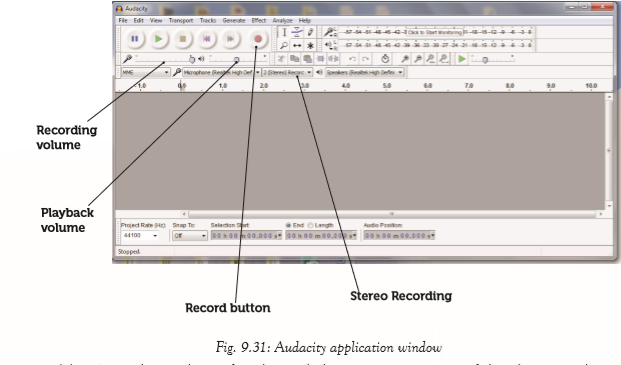
Task: Open the Selection Start time format arrow
Action: (x=280, y=236)
